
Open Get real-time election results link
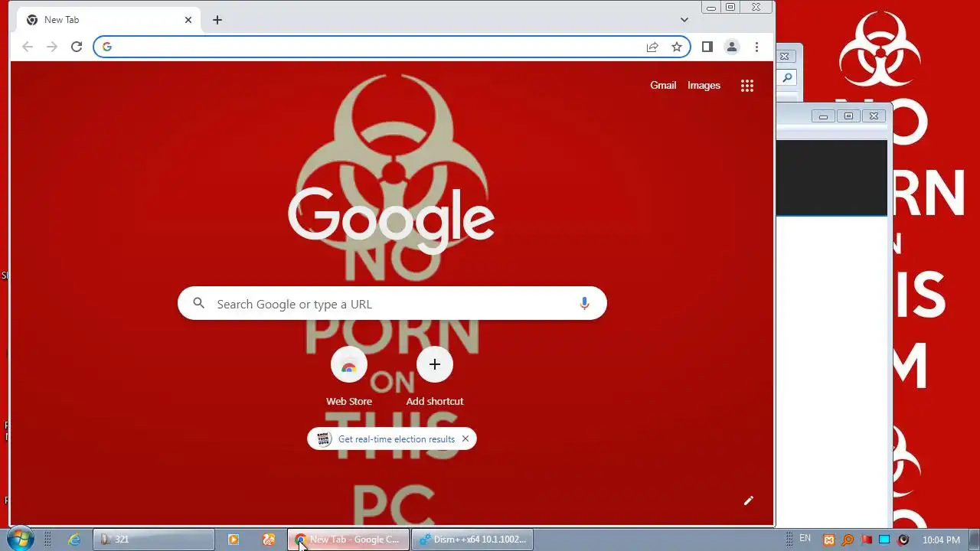[397, 439]
